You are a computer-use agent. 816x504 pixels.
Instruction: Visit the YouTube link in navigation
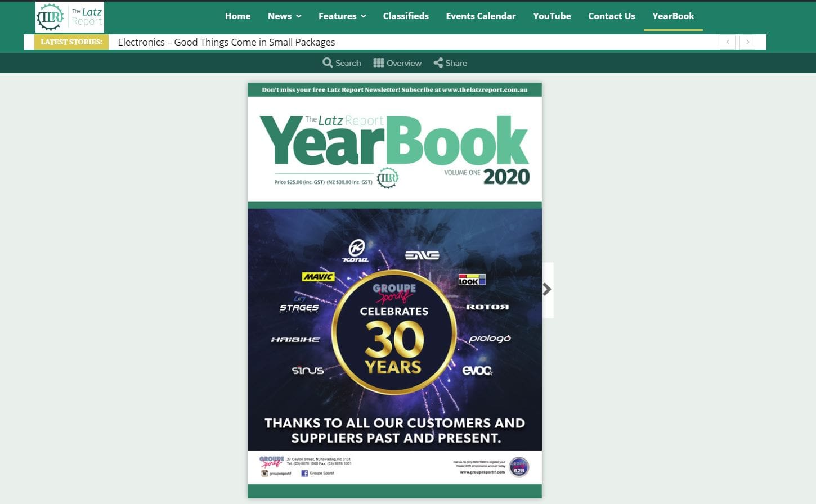(x=552, y=16)
